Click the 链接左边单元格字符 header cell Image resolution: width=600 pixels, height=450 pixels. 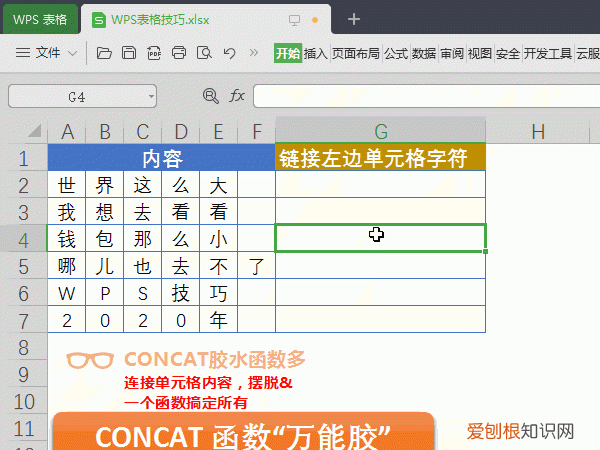coord(381,157)
